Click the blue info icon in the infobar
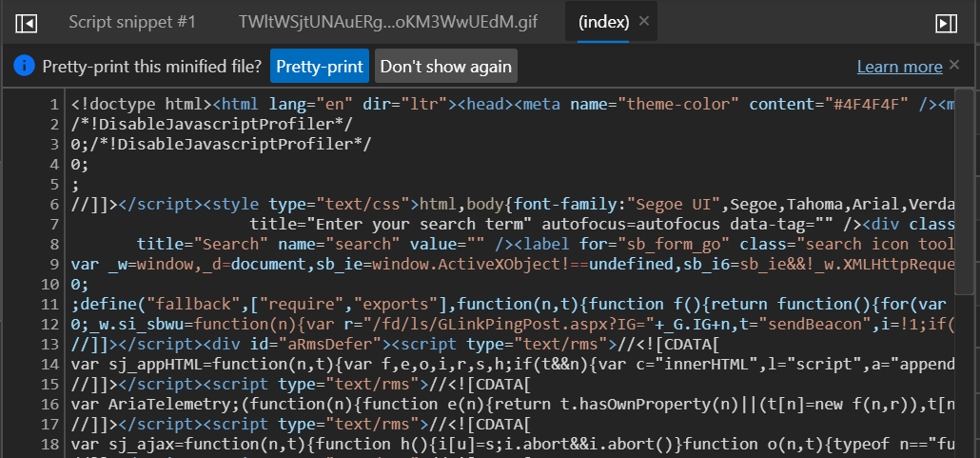Image resolution: width=980 pixels, height=458 pixels. click(24, 66)
